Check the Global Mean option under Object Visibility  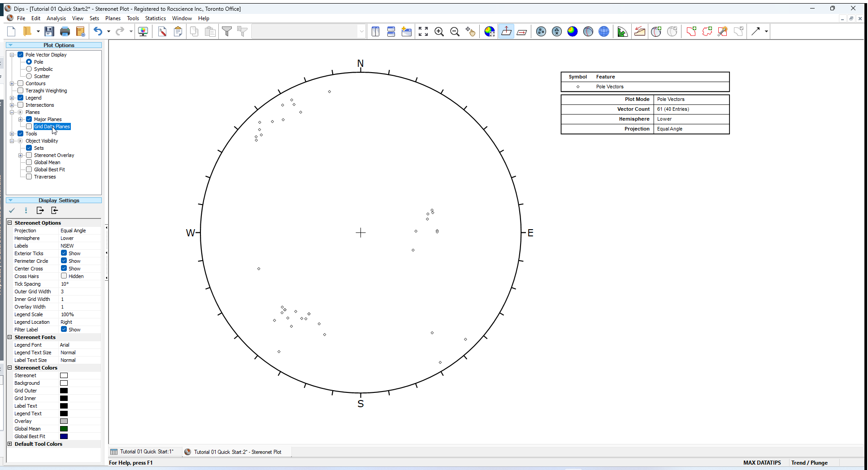(x=29, y=162)
